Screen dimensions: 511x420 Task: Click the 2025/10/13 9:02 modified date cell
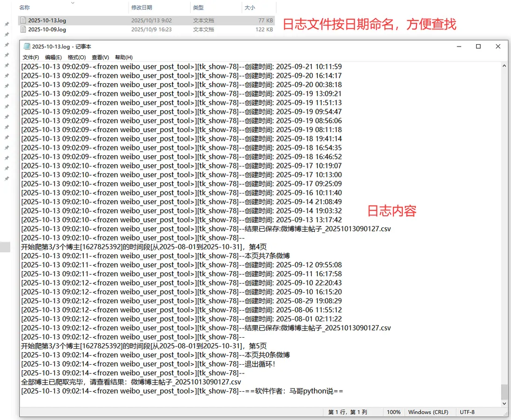pyautogui.click(x=152, y=20)
